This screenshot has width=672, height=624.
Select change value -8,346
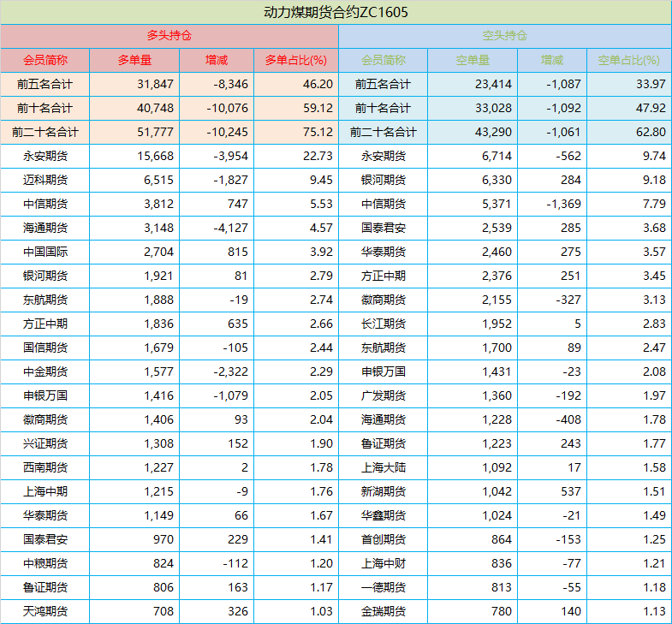[230, 84]
